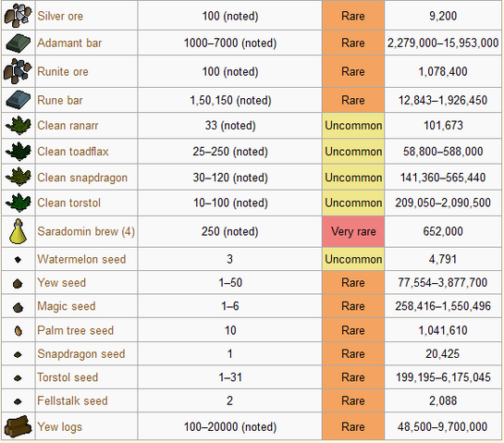
Task: Open the Yew seed link
Action: (x=62, y=283)
